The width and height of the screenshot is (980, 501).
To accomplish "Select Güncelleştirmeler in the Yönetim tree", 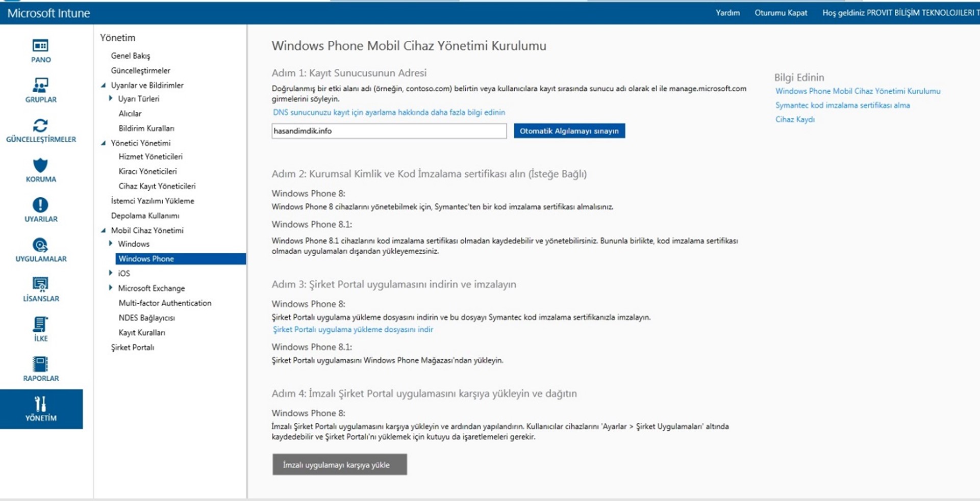I will [141, 70].
